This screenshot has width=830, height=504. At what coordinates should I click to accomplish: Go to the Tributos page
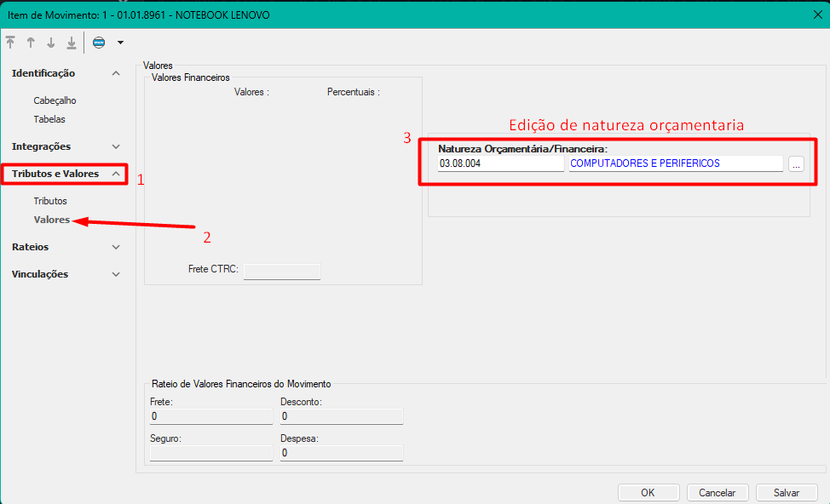pyautogui.click(x=50, y=201)
